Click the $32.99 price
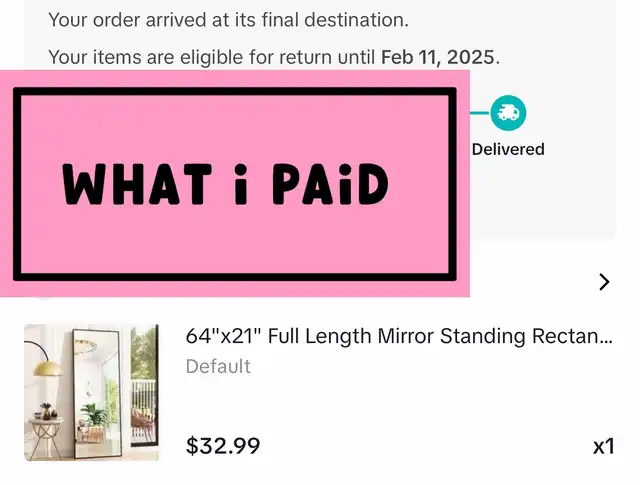Screen dimensions: 640x485 point(223,445)
